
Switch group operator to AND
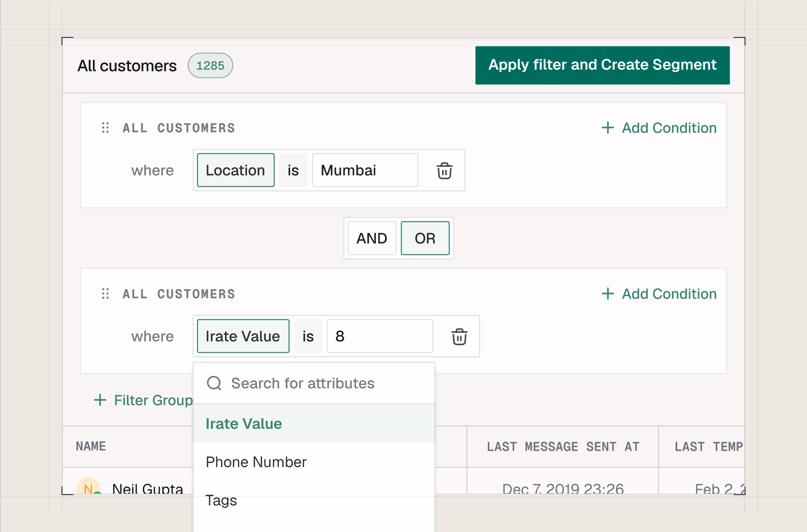point(372,238)
